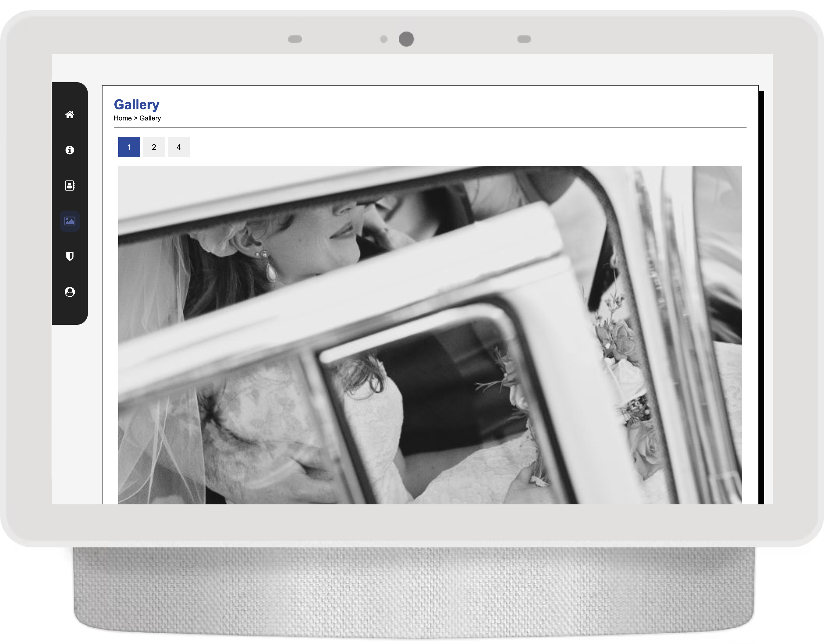Click the shield icon in sidebar
The height and width of the screenshot is (644, 824).
point(70,256)
